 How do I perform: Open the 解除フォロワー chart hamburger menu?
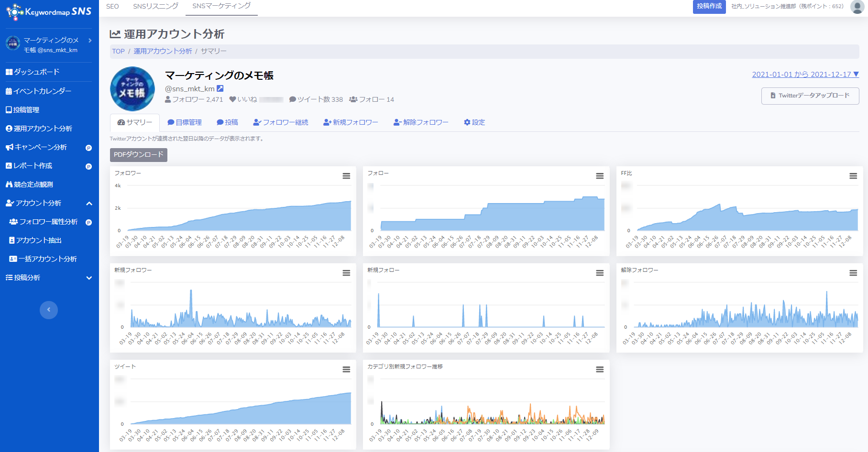[853, 273]
